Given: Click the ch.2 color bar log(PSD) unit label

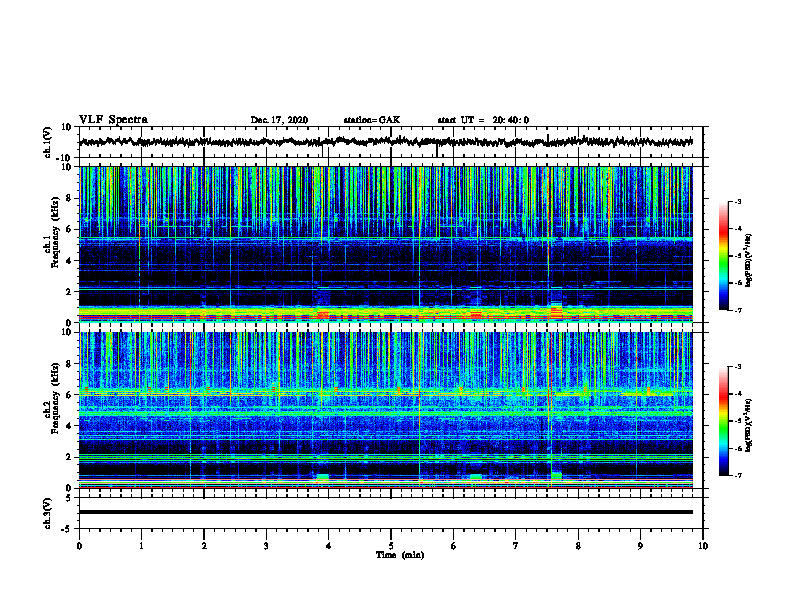Looking at the screenshot, I should click(x=749, y=426).
